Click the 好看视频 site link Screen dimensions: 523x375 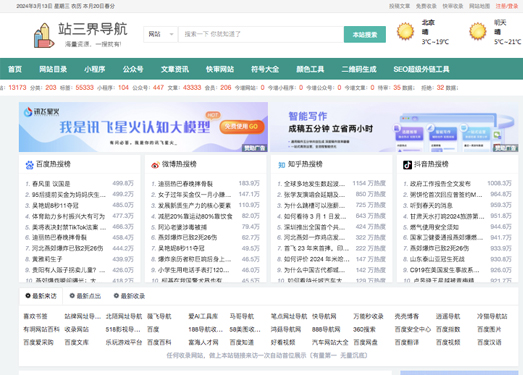tap(283, 343)
